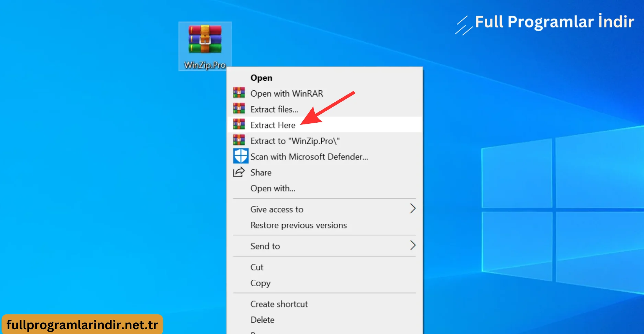The height and width of the screenshot is (334, 644).
Task: Choose Open in the context menu
Action: [324, 78]
